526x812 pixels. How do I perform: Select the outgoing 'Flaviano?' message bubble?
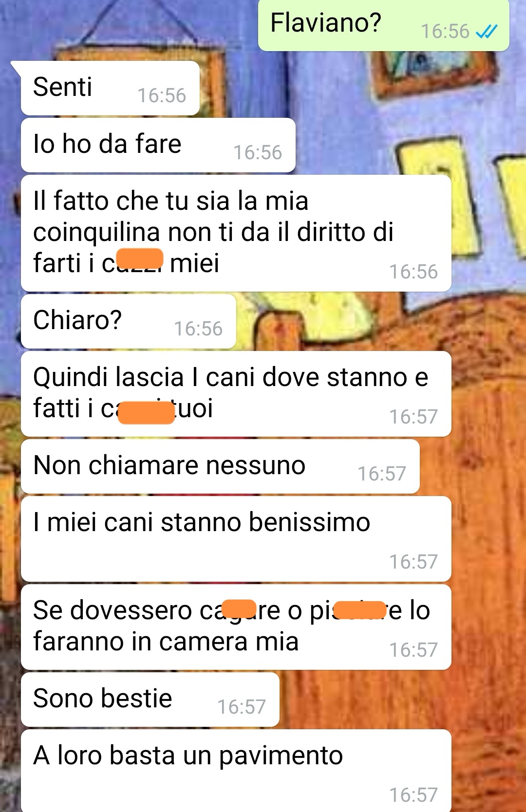(383, 25)
